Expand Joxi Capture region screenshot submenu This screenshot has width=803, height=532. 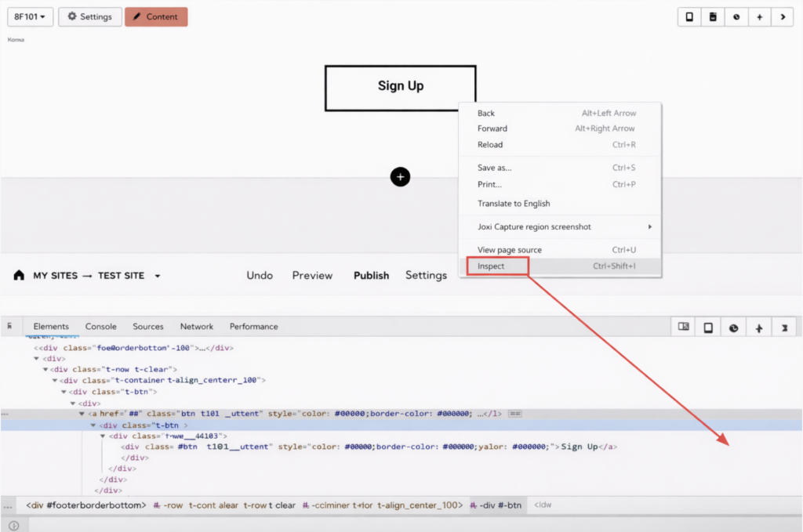649,227
